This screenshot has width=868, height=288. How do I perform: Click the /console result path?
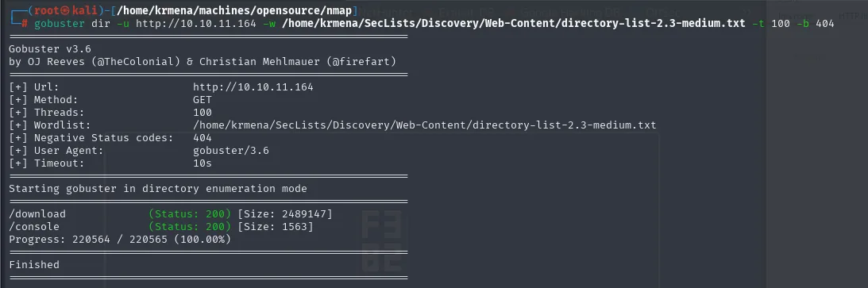(x=34, y=227)
